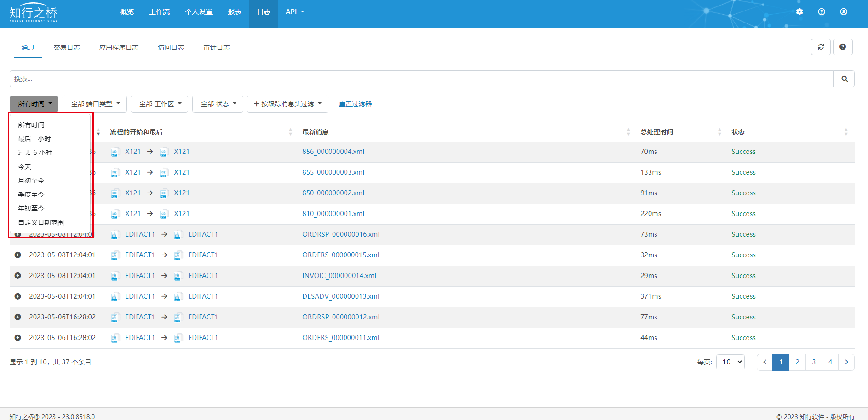Open the ORDRSP_000000016.xml message link

pos(341,234)
